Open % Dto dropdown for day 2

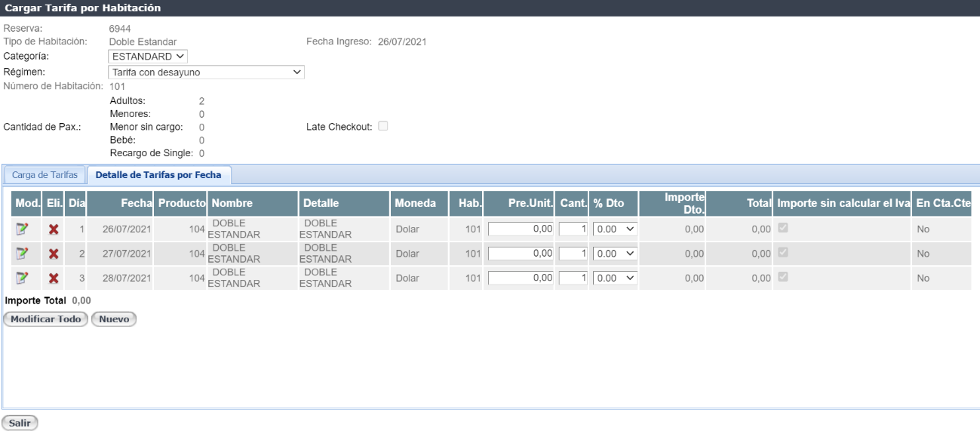[x=615, y=254]
